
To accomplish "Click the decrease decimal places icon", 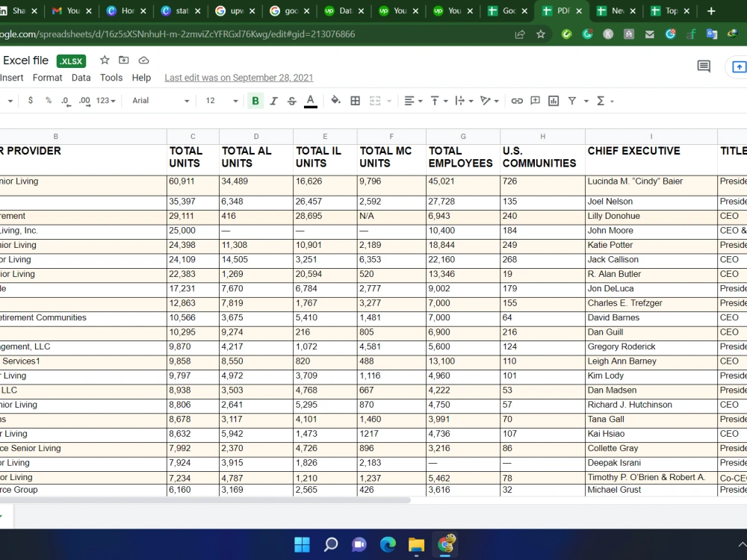I will pos(66,101).
